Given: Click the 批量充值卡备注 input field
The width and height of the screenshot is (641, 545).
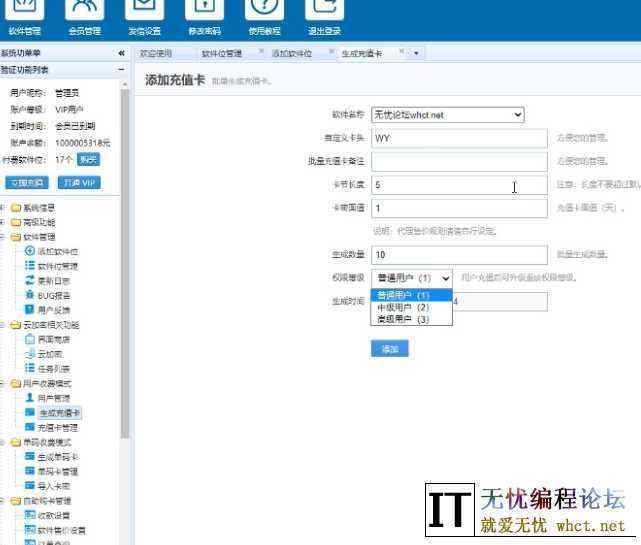Looking at the screenshot, I should 459,161.
